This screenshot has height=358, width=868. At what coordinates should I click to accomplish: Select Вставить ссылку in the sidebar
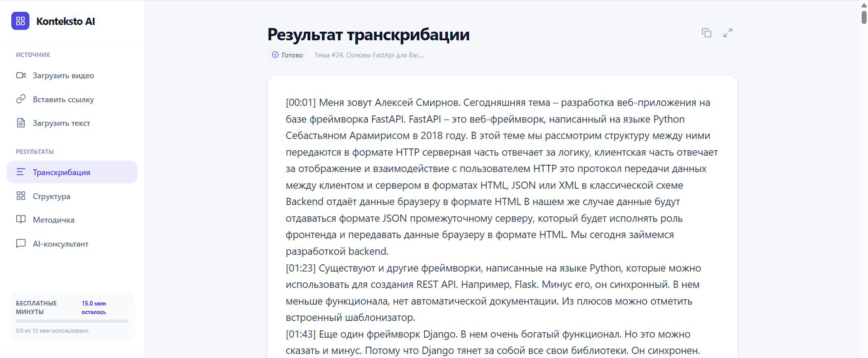72,100
